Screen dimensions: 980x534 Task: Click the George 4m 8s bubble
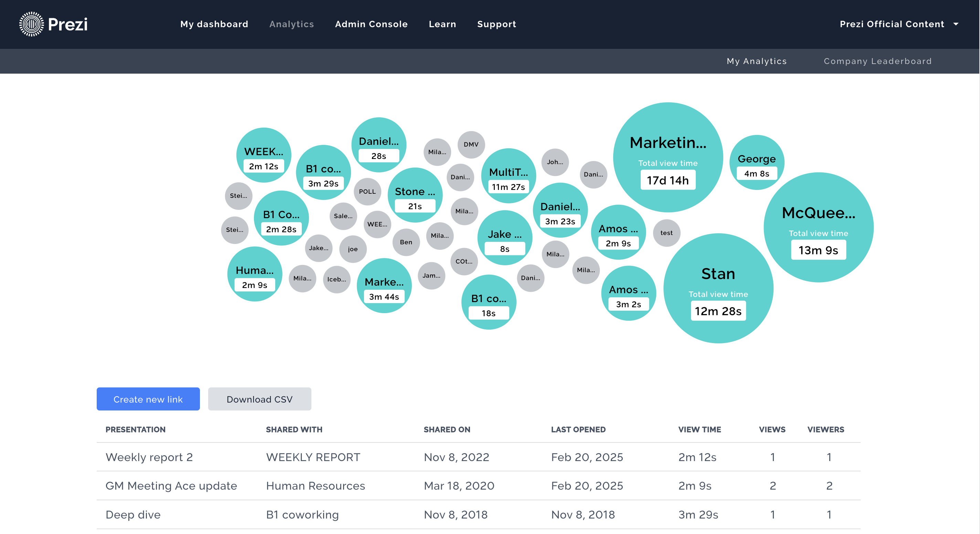(756, 162)
